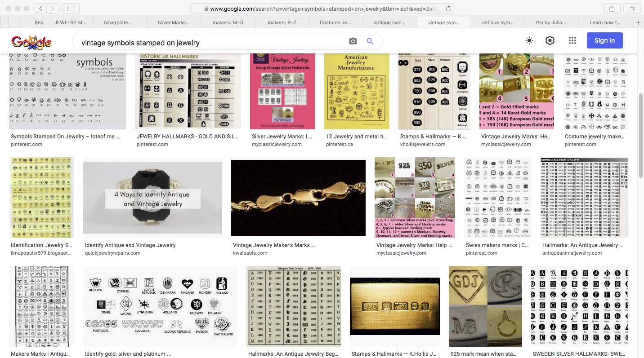Screen dimensions: 644x358
Task: Open the American Jewelry Manufacturers yellow thumbnail
Action: click(x=356, y=91)
